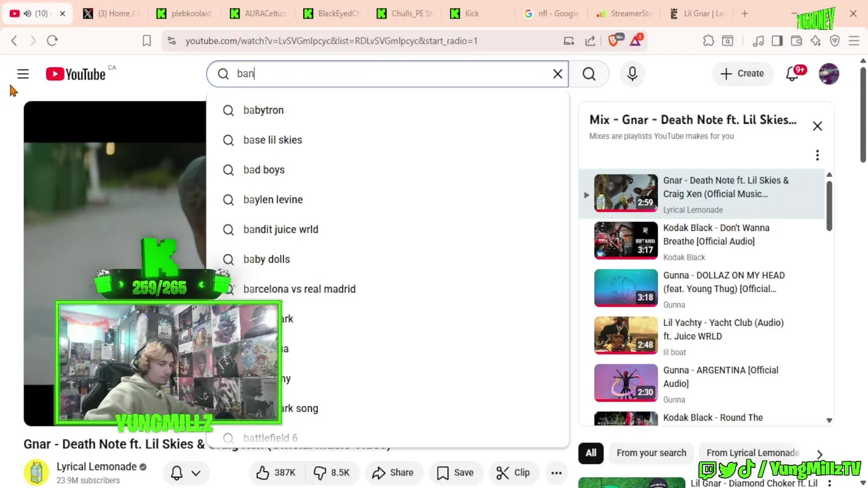Save the video to a playlist

[x=455, y=472]
